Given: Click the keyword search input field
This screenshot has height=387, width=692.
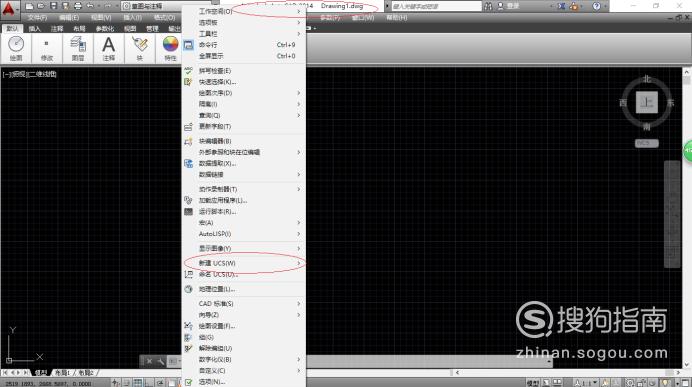Looking at the screenshot, I should (436, 6).
